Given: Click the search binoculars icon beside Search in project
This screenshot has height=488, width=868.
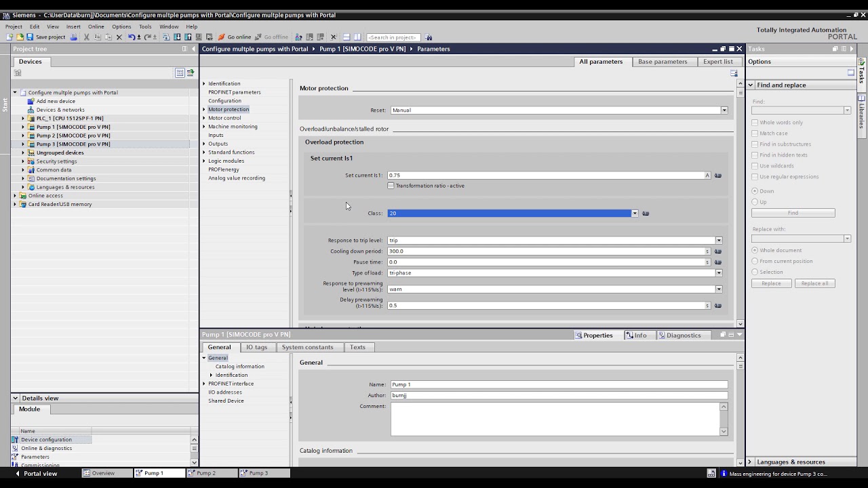Looking at the screenshot, I should [x=429, y=37].
